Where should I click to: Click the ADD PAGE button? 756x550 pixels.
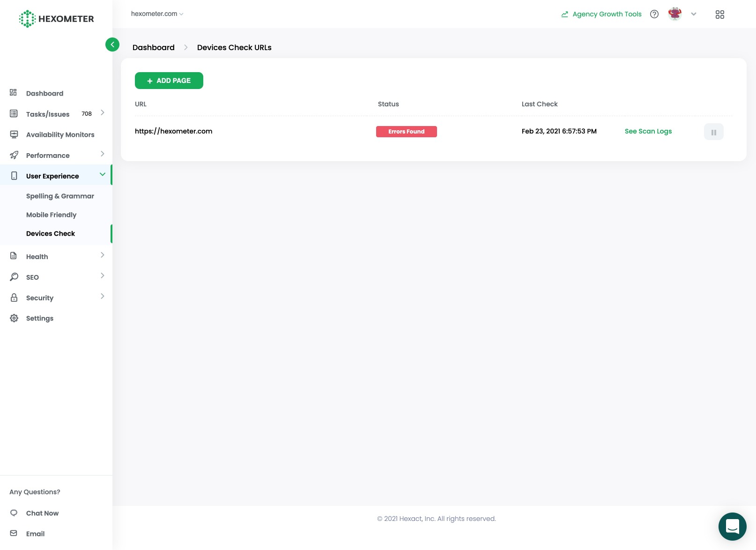click(169, 81)
